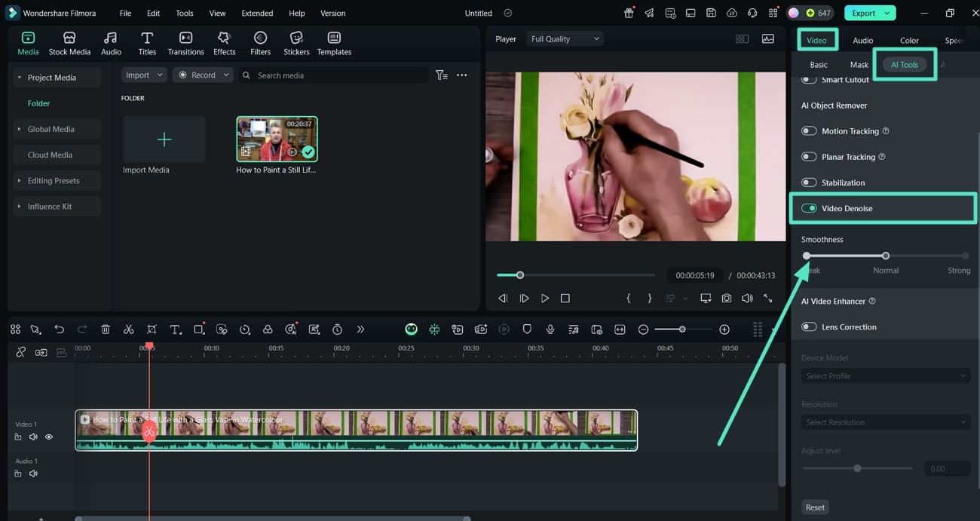Split clip with the scissors icon
The image size is (980, 521).
pyautogui.click(x=129, y=329)
